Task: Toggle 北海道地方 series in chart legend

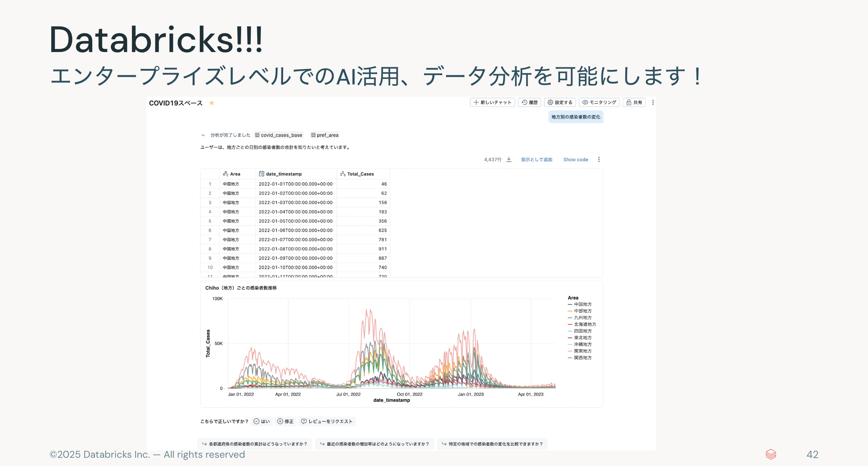Action: 582,324
